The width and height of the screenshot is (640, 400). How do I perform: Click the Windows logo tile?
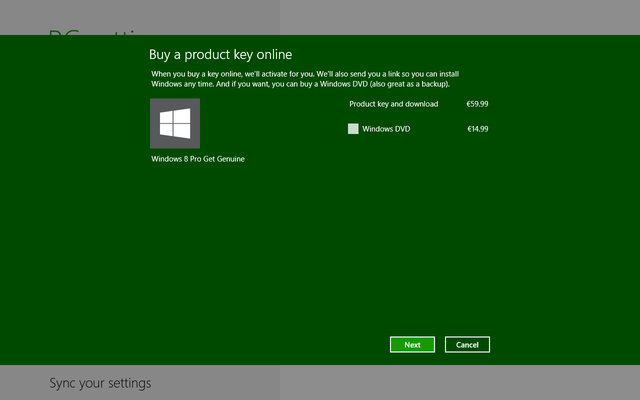tap(175, 124)
